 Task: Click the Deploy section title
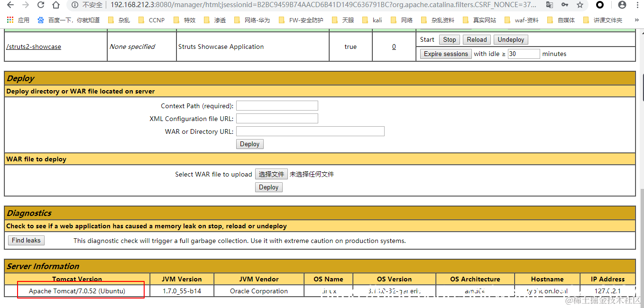(x=20, y=78)
